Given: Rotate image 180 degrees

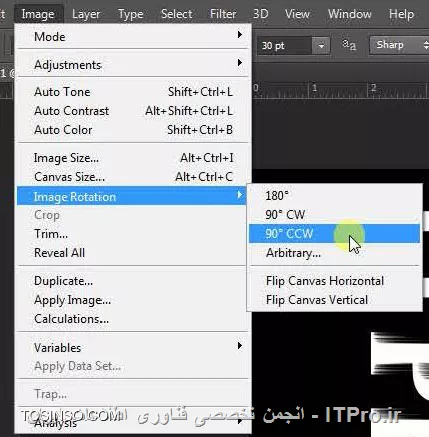Looking at the screenshot, I should [334, 196].
